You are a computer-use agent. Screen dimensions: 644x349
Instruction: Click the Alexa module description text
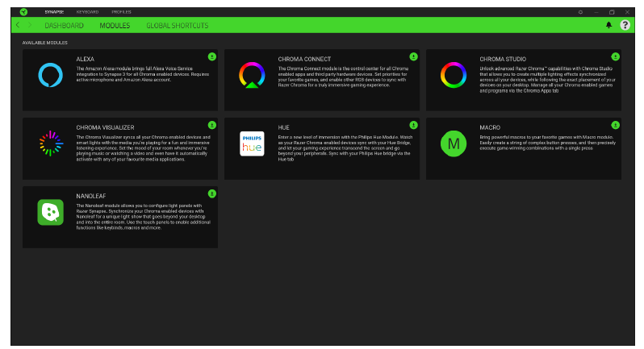tap(143, 74)
